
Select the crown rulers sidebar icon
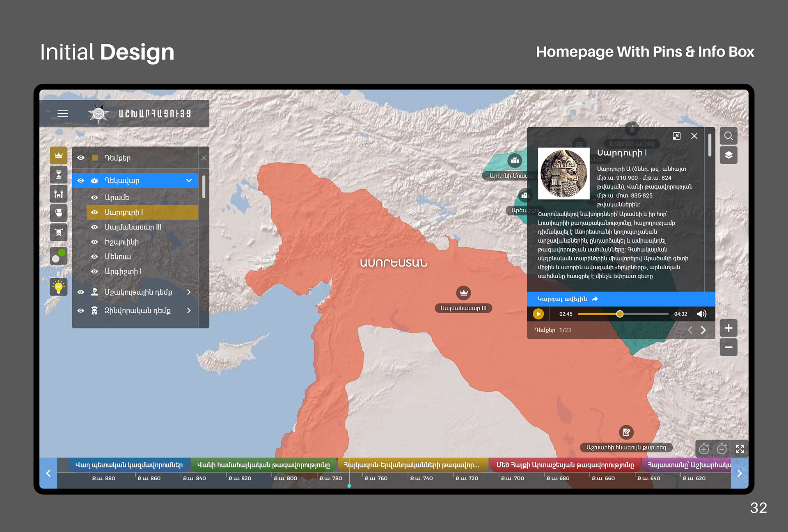[59, 156]
